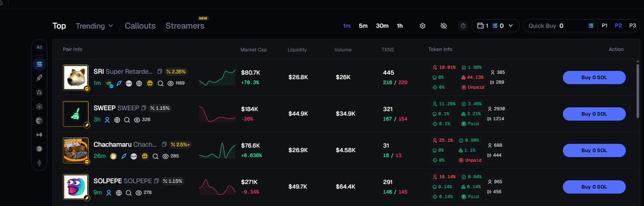Image resolution: width=644 pixels, height=206 pixels.
Task: Sort by Market Cap column header
Action: pyautogui.click(x=254, y=50)
